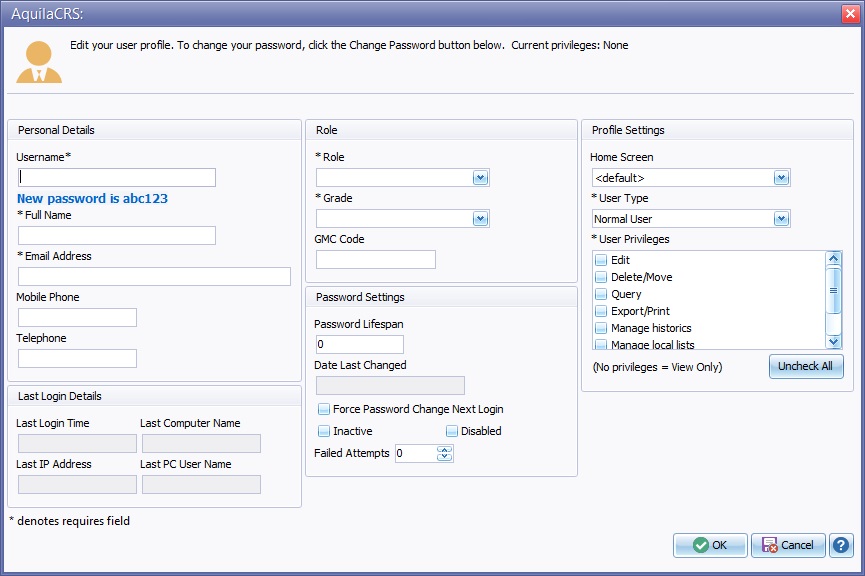
Task: Tick the Delete/Move privilege checkbox
Action: [601, 277]
